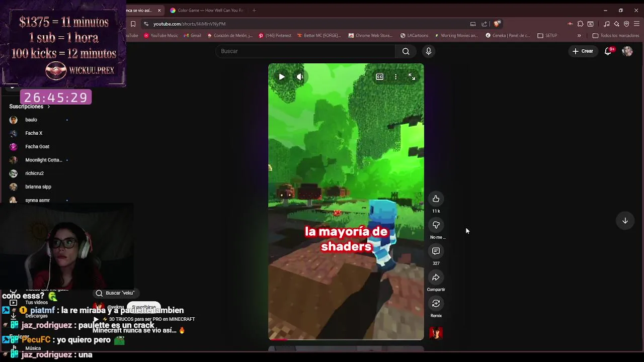The image size is (644, 362).
Task: Open the Better MC [FORGE] bookmark
Action: 318,36
